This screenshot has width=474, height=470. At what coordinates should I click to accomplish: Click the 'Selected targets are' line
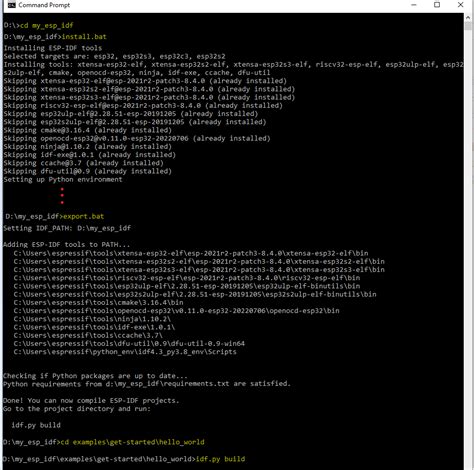[114, 56]
